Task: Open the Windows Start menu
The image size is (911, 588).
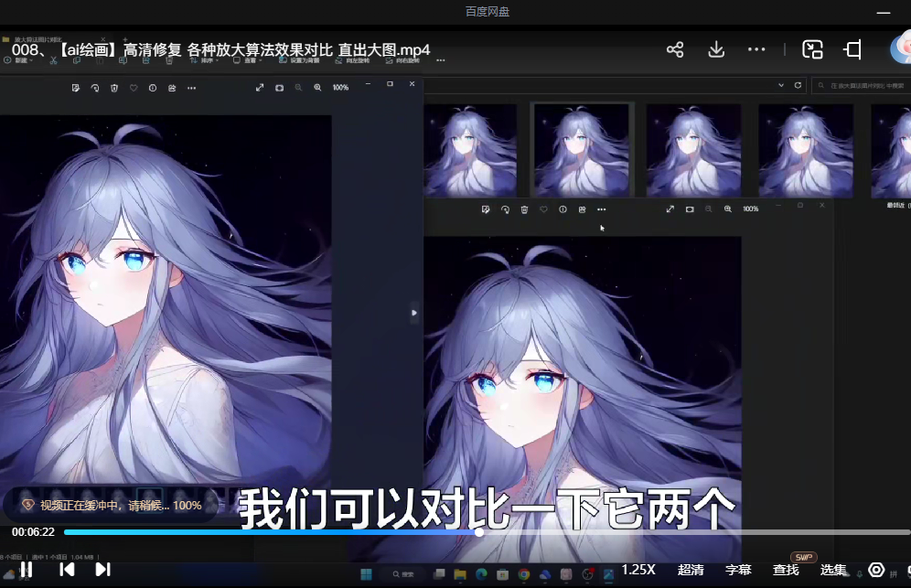Action: point(366,574)
